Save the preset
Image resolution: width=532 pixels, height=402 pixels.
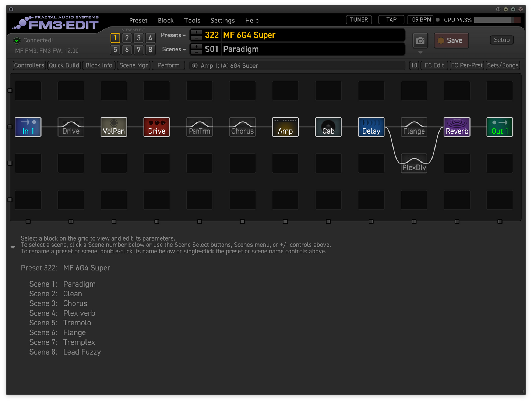(451, 40)
